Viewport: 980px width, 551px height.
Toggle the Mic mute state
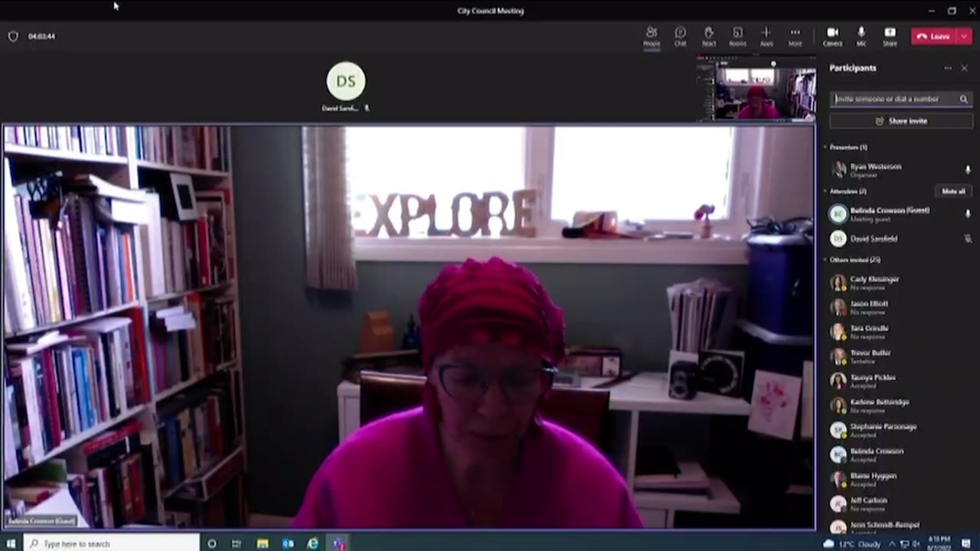[861, 36]
